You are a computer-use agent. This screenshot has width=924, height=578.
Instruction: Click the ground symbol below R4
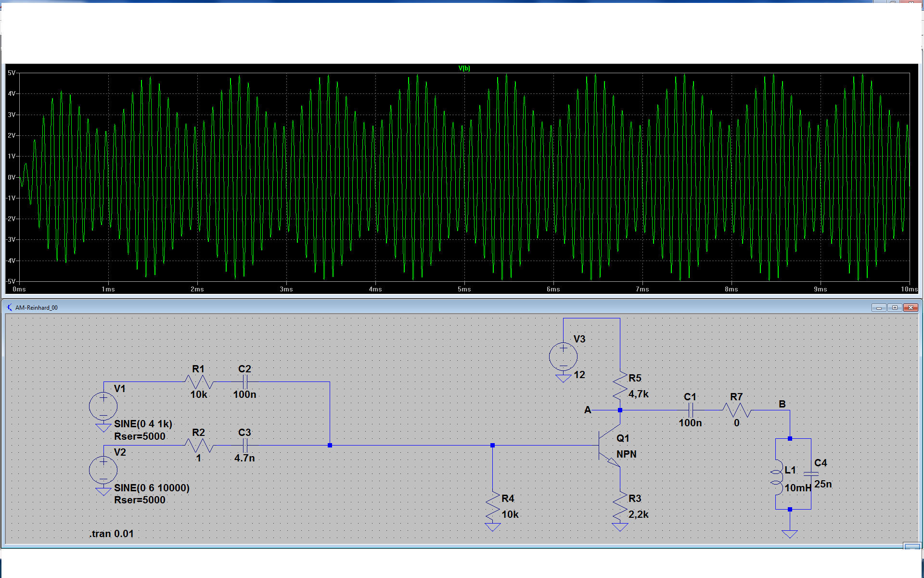coord(492,527)
